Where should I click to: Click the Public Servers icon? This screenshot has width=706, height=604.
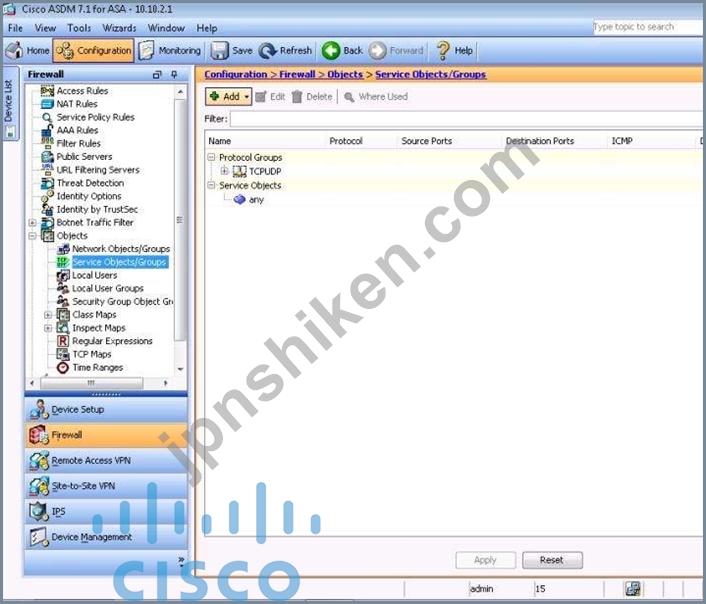click(47, 157)
